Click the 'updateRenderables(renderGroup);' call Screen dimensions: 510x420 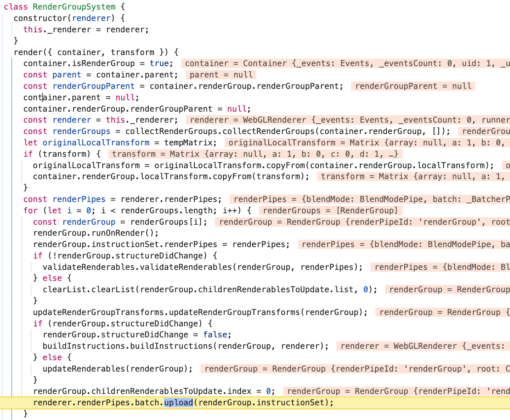tap(118, 369)
